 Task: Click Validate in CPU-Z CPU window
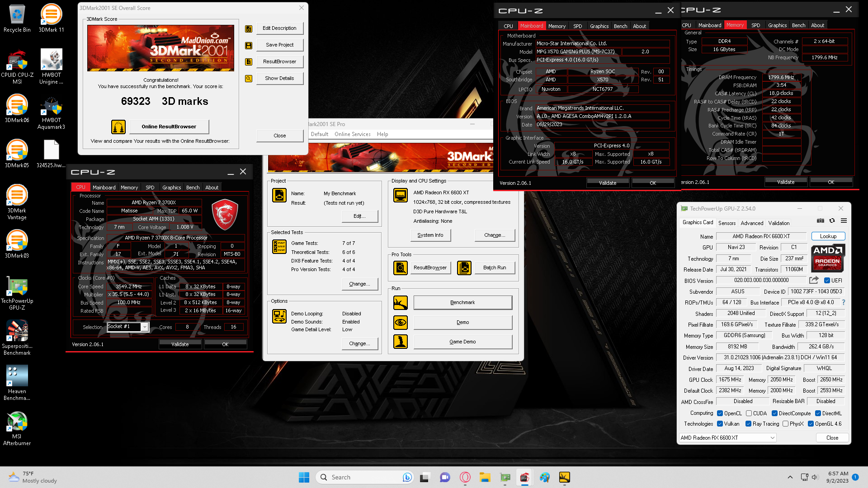[180, 344]
